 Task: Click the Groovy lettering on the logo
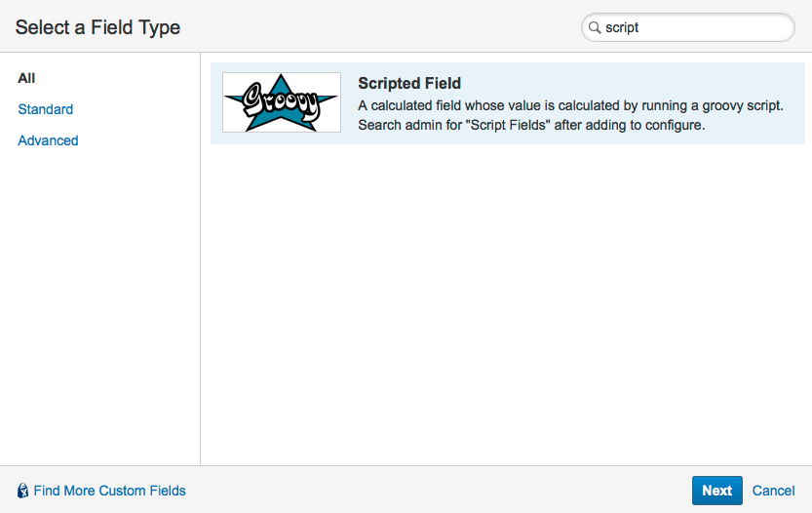pos(280,101)
